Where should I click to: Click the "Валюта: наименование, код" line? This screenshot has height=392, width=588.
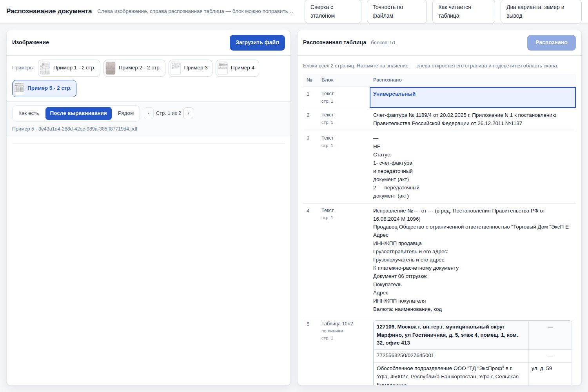[x=407, y=309]
